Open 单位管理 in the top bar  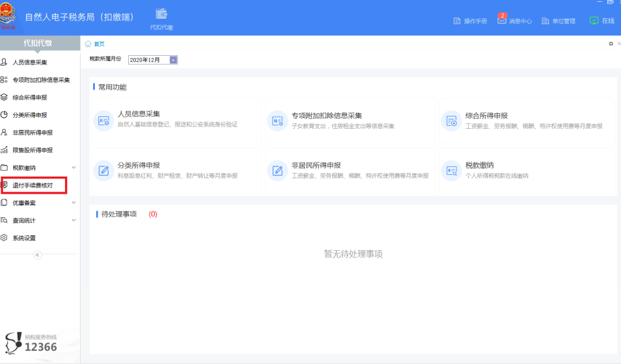(x=558, y=21)
